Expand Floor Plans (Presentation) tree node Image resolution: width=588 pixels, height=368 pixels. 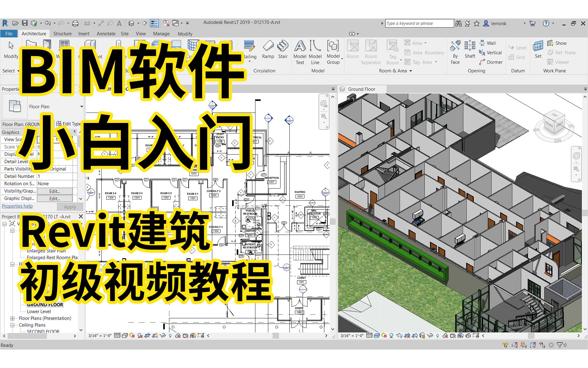13,318
